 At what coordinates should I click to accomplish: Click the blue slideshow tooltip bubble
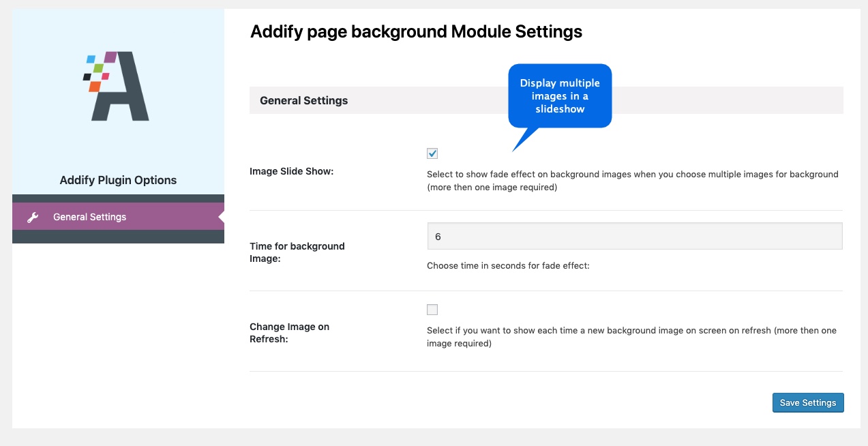(x=559, y=95)
